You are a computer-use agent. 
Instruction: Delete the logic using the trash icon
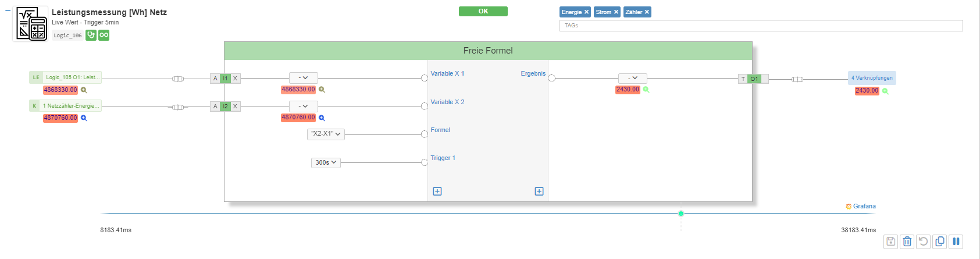point(907,242)
